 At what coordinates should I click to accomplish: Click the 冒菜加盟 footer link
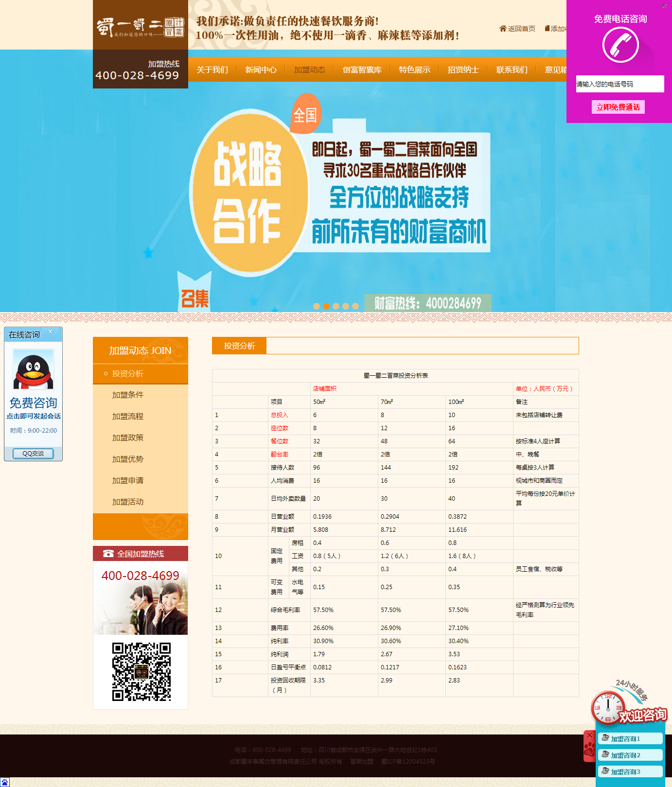point(362,762)
